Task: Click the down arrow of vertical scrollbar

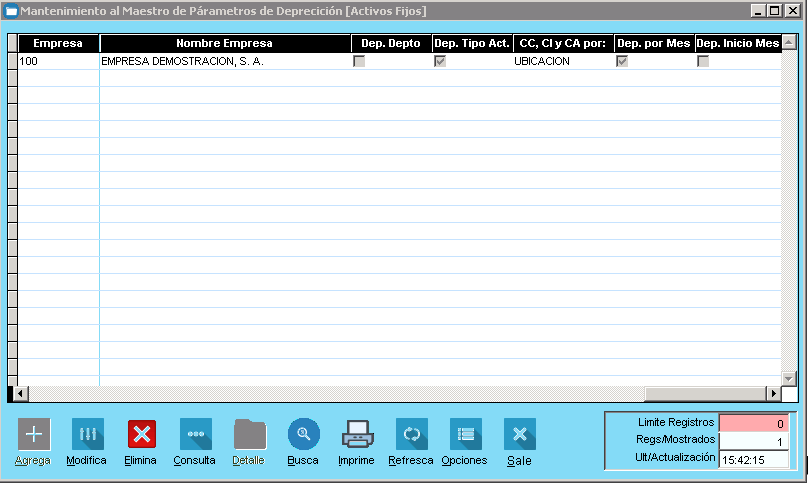Action: 789,378
